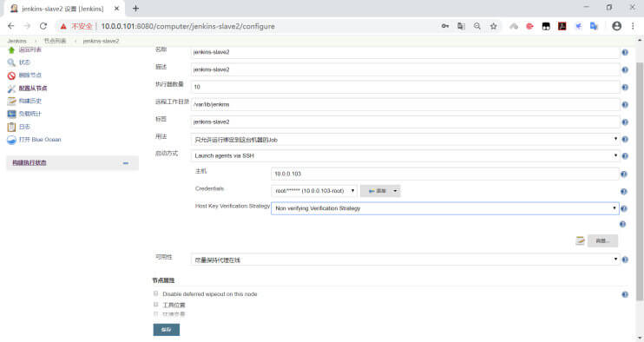Image resolution: width=644 pixels, height=342 pixels.
Task: Click the browser forward arrow
Action: pos(27,26)
